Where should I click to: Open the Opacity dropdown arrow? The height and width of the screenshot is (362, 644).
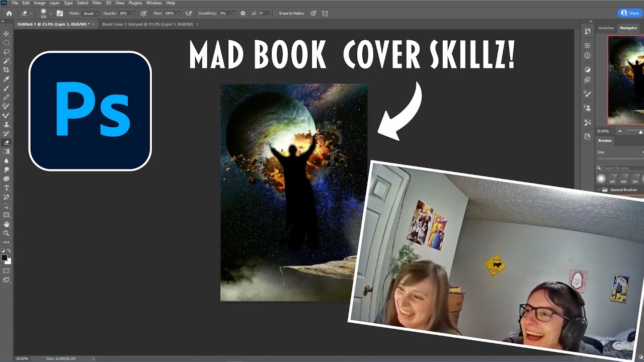[133, 13]
